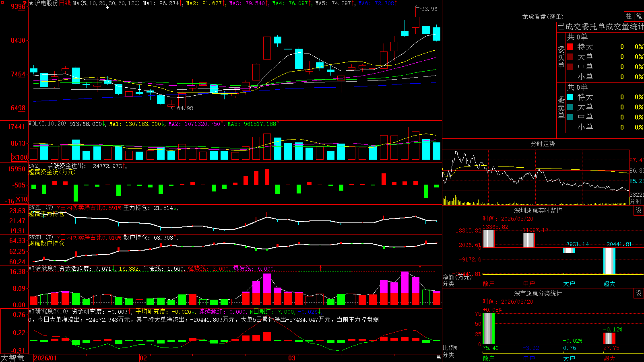
Task: Click the 分时走势 panel title
Action: pyautogui.click(x=543, y=144)
